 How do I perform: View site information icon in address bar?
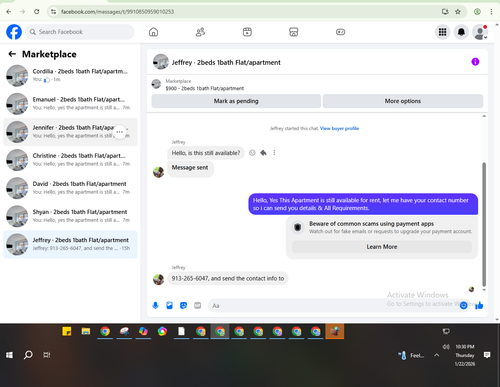[x=53, y=12]
